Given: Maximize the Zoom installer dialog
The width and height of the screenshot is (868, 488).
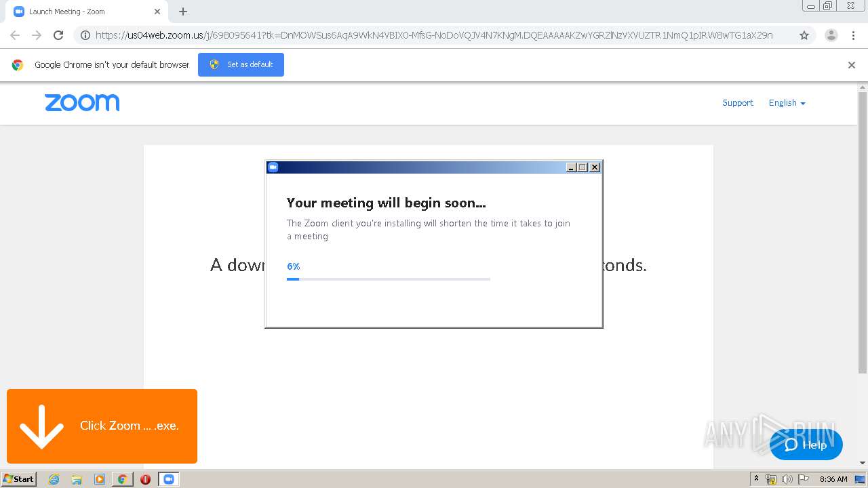Looking at the screenshot, I should click(x=583, y=167).
